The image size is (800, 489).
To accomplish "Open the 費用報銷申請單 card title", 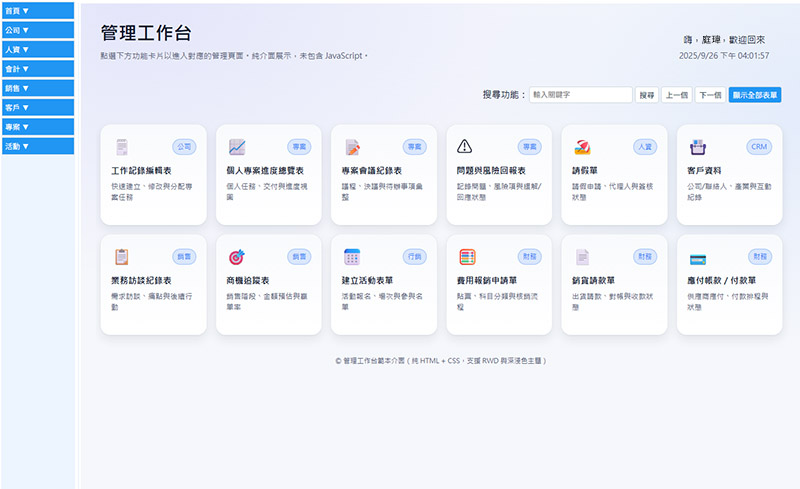I will pyautogui.click(x=487, y=280).
